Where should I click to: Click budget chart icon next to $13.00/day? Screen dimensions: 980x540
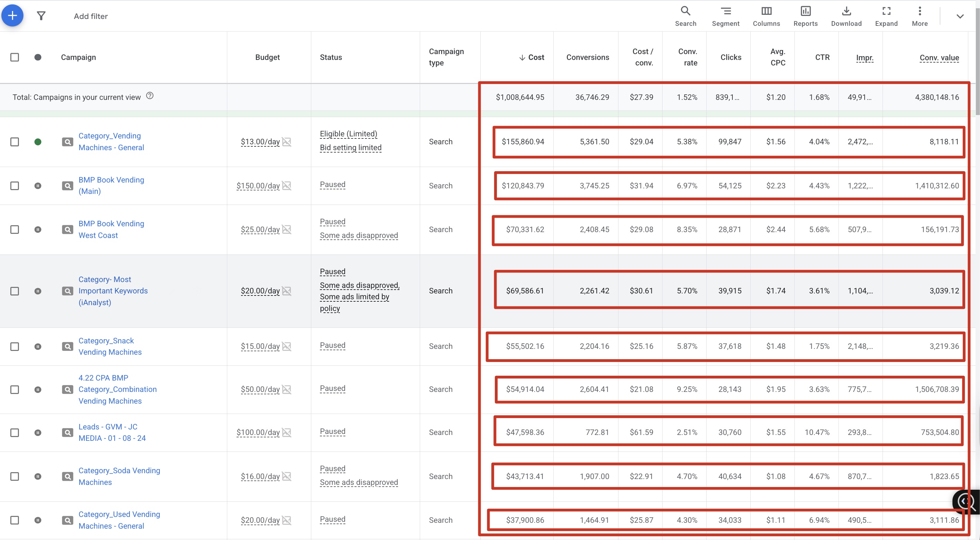point(287,142)
